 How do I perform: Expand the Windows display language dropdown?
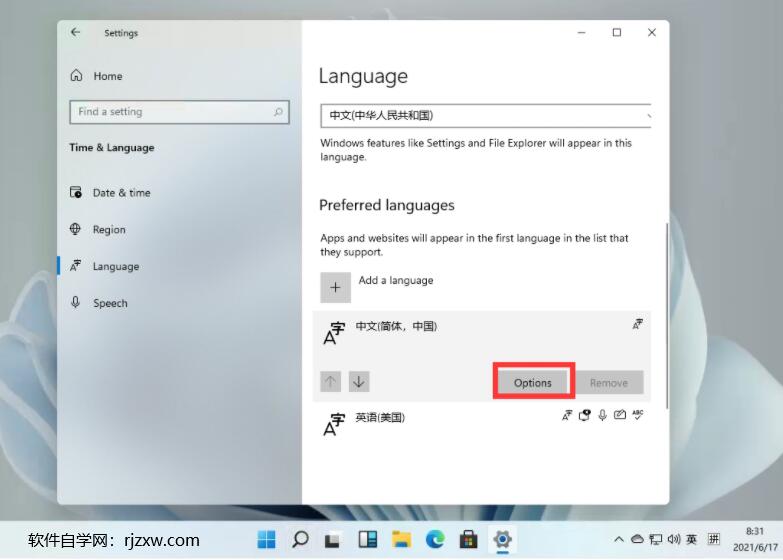(485, 115)
